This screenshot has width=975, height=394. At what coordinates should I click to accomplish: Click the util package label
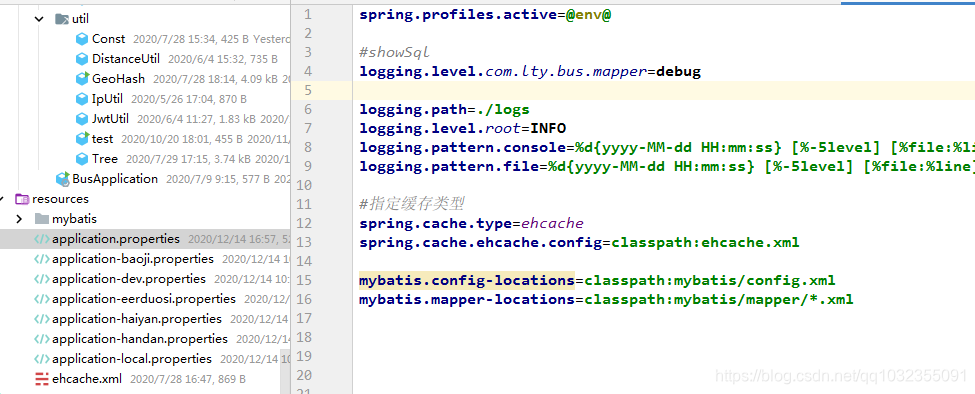click(x=80, y=19)
